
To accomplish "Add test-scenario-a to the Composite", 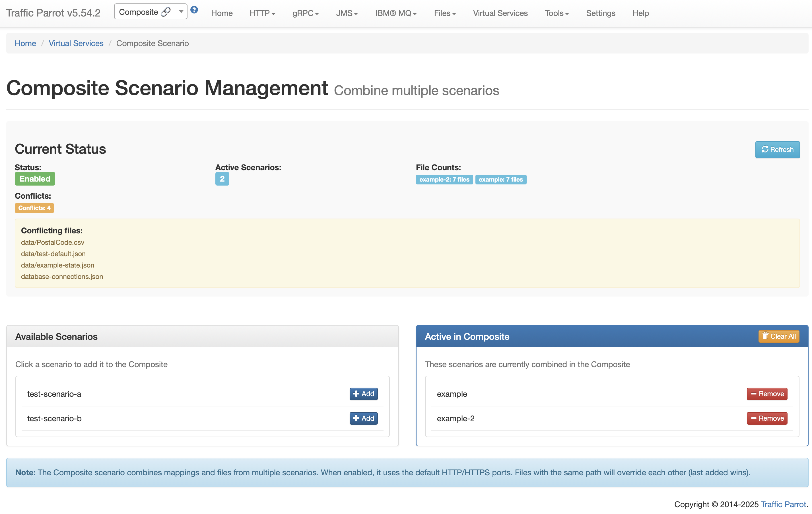I will 363,394.
